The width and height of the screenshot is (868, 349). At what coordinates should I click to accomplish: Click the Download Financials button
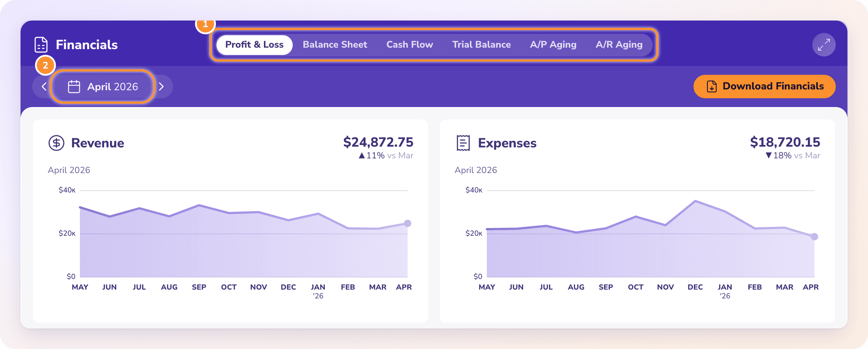click(x=764, y=87)
